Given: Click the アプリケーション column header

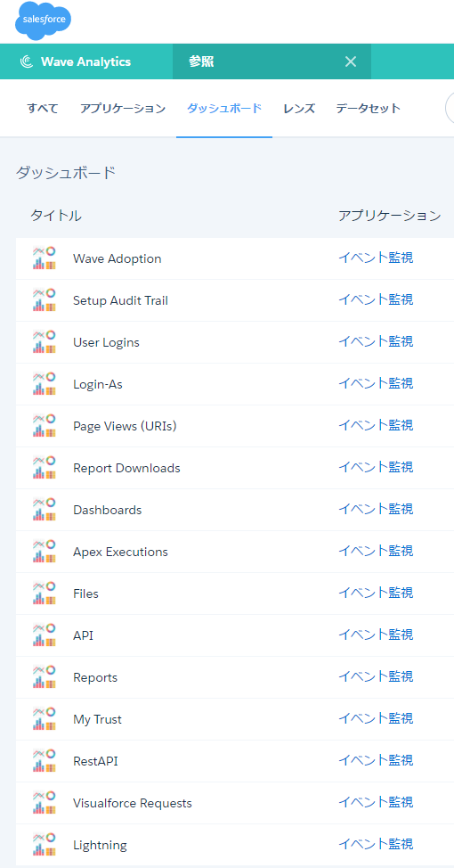Looking at the screenshot, I should [x=390, y=216].
